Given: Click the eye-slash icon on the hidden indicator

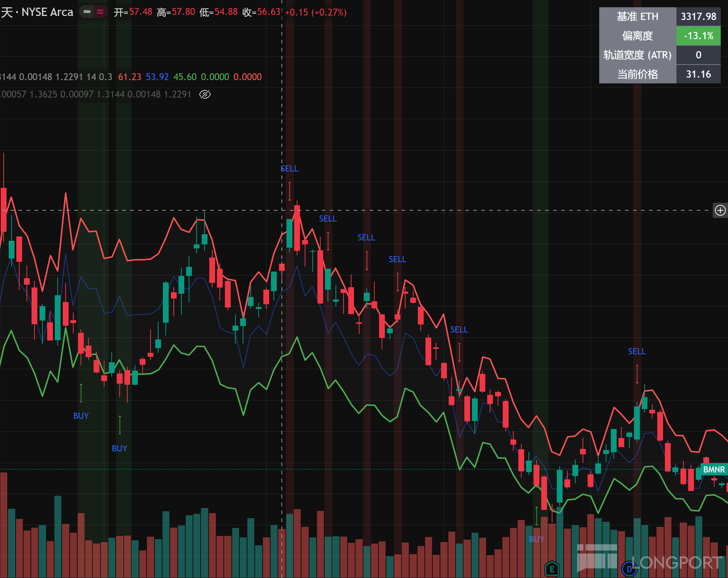Looking at the screenshot, I should coord(205,94).
